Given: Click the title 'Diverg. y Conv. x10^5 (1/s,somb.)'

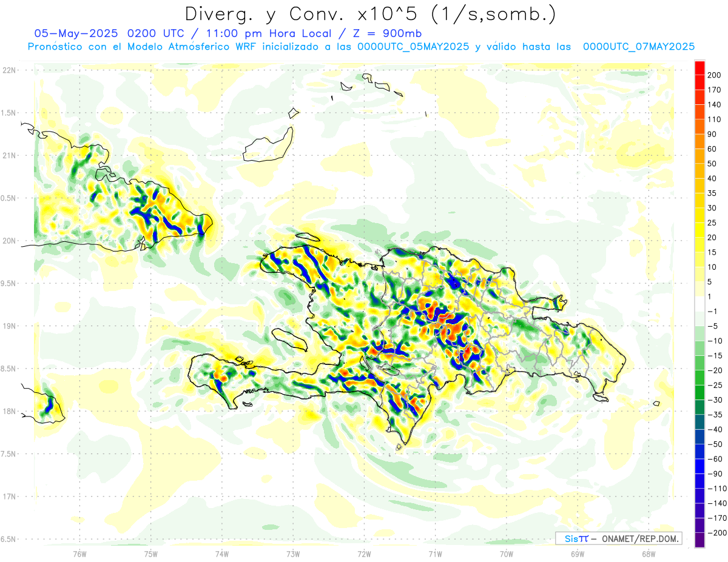Looking at the screenshot, I should (x=370, y=14).
